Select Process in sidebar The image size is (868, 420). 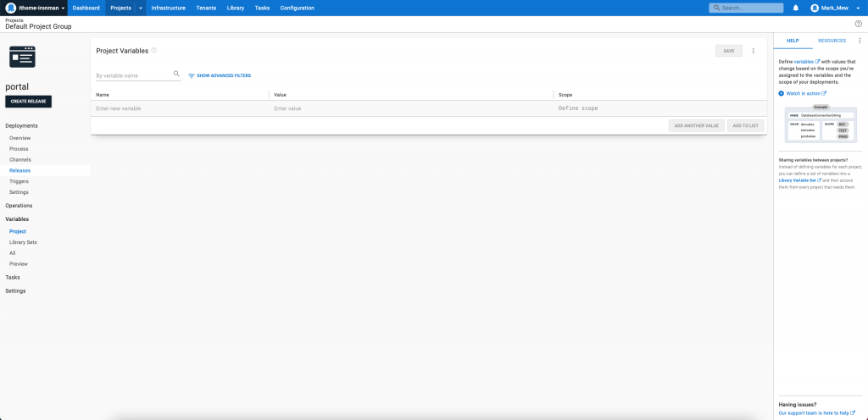(x=19, y=149)
